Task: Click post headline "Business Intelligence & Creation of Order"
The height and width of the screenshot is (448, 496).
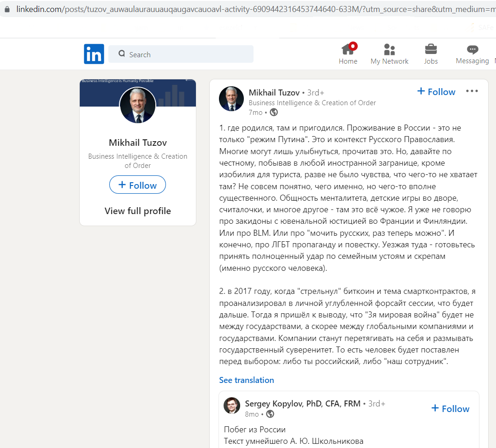Action: coord(312,103)
